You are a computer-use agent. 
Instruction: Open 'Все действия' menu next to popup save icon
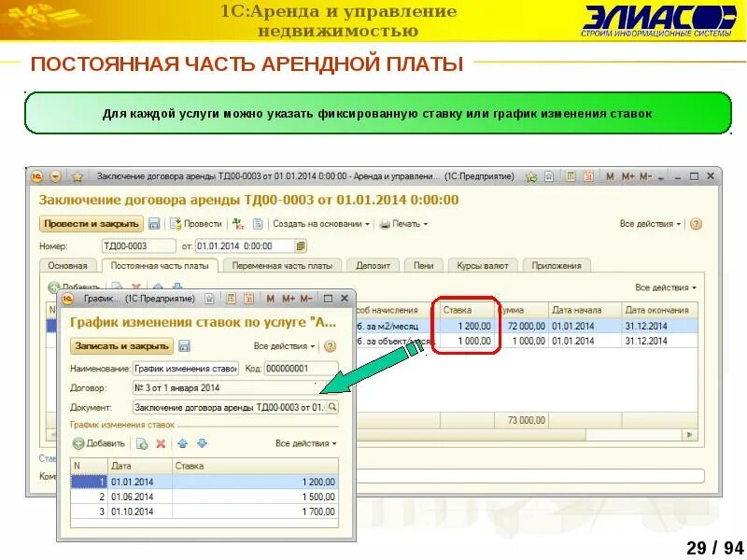[x=285, y=346]
